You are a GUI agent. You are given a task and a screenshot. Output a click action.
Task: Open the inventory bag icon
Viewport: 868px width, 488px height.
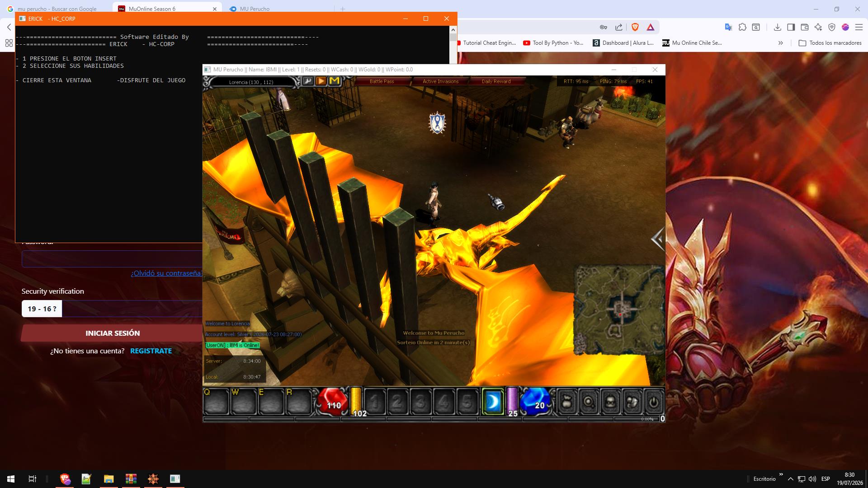click(567, 401)
